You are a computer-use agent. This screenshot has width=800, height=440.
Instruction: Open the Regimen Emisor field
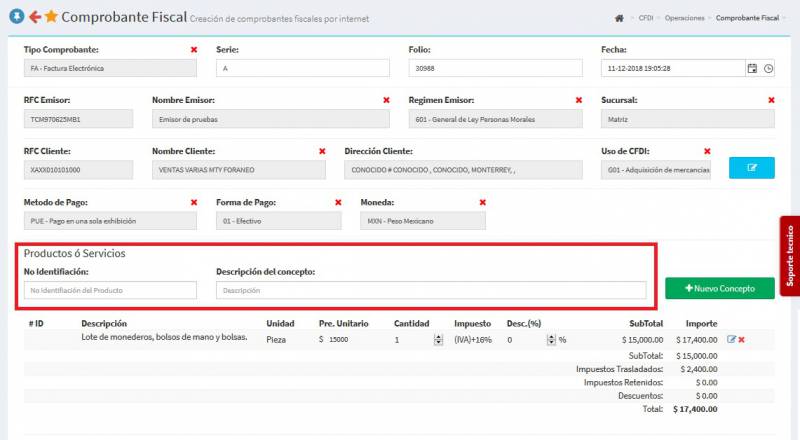point(495,119)
